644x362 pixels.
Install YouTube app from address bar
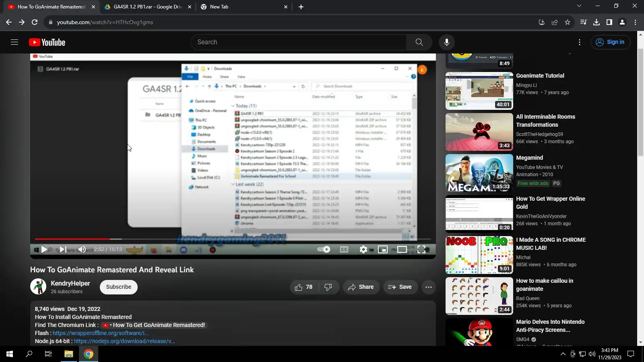click(542, 23)
